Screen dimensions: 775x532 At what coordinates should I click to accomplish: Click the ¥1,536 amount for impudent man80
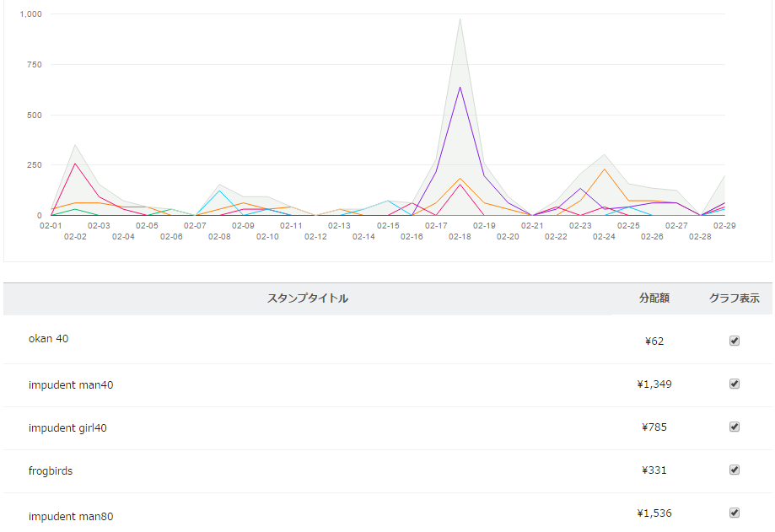pos(654,513)
